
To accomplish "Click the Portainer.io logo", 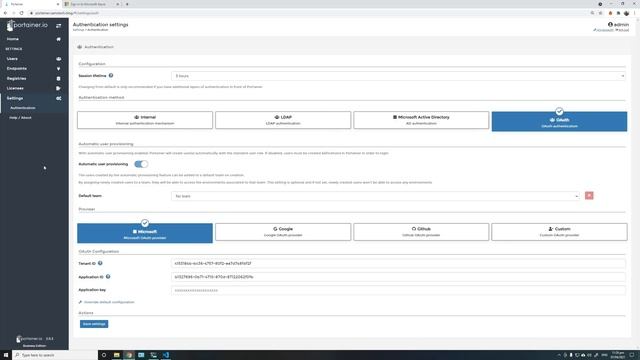I will coord(27,25).
